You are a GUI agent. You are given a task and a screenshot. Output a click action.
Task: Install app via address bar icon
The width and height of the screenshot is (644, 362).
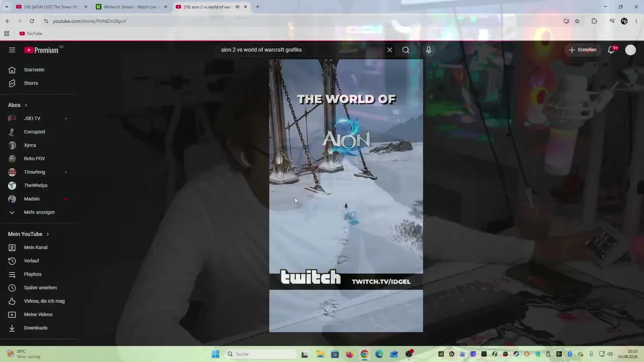click(x=566, y=21)
